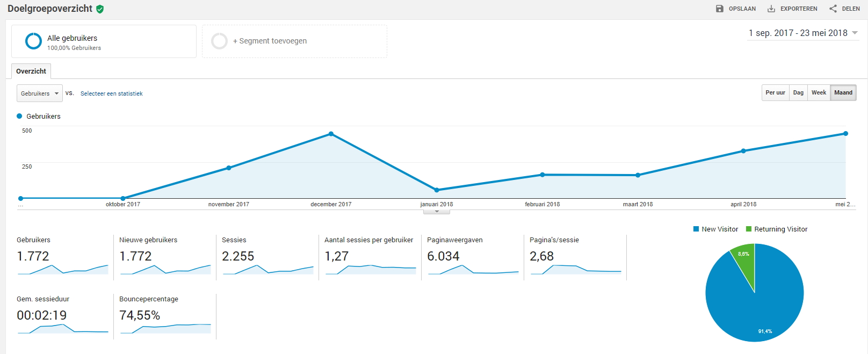Open the Alle gebruikers segment card
This screenshot has height=354, width=868.
pos(104,41)
